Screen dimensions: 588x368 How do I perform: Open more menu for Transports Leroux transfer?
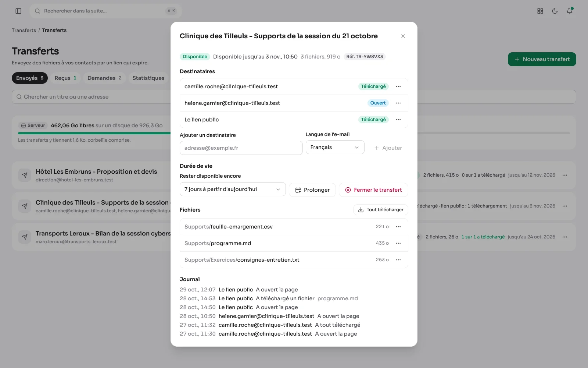click(565, 237)
